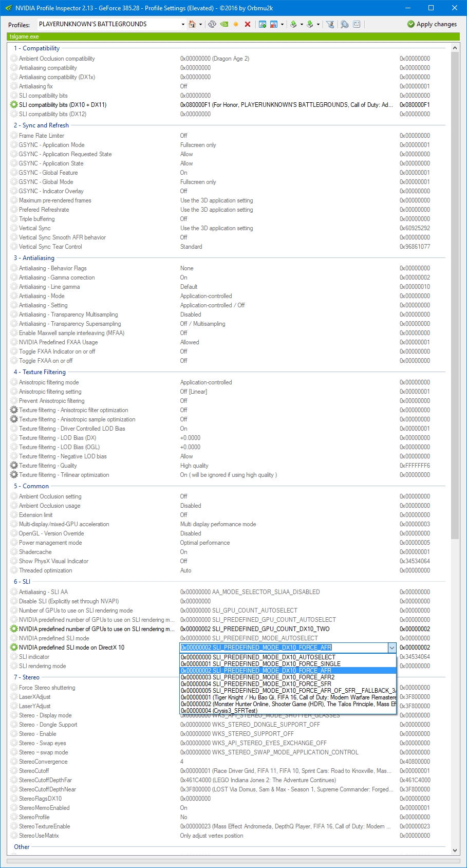Screen dimensions: 467x868
Task: Click the 0x60925292 hex value for Vertical Sync
Action: (x=415, y=228)
